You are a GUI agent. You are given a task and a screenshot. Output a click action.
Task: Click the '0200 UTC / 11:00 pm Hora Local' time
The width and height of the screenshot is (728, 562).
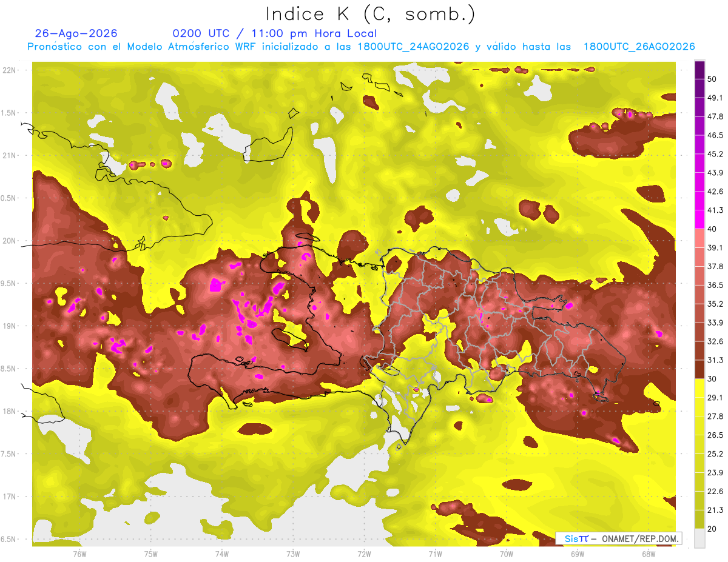(x=275, y=33)
